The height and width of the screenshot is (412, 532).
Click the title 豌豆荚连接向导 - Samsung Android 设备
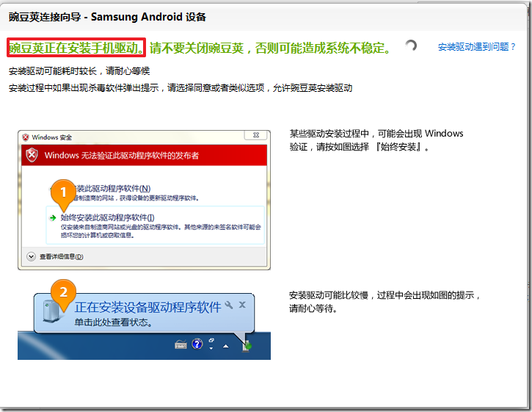(107, 17)
